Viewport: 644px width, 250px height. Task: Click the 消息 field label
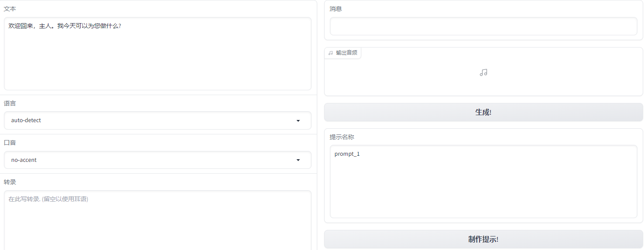tap(336, 9)
